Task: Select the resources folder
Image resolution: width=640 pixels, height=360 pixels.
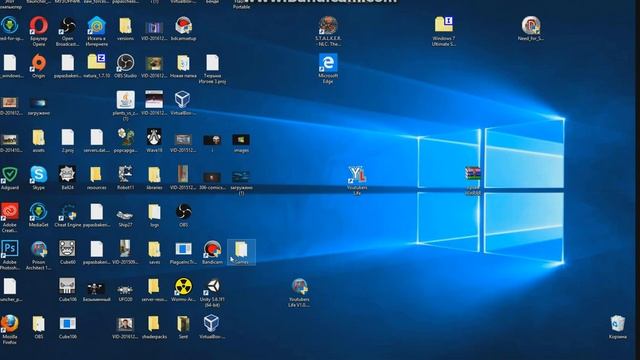Action: coord(97,175)
